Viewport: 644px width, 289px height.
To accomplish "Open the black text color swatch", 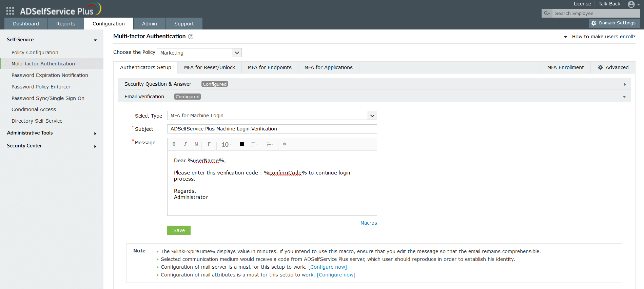I will pos(242,144).
